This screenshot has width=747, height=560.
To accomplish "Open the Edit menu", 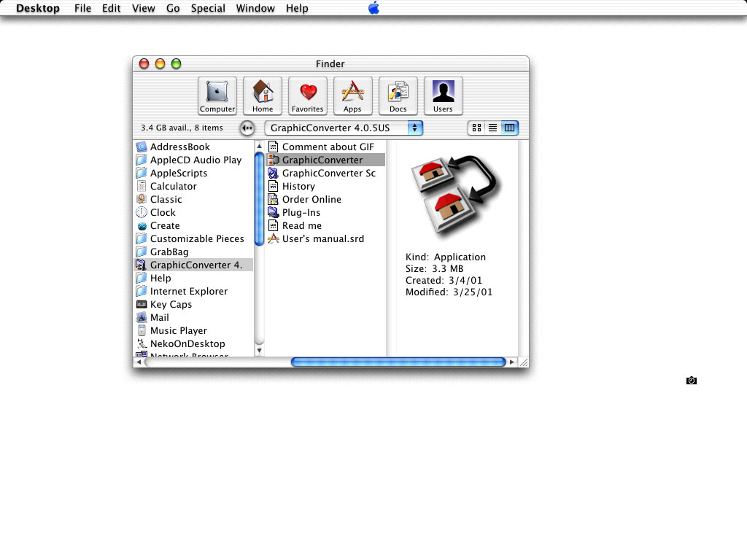I will pyautogui.click(x=111, y=8).
